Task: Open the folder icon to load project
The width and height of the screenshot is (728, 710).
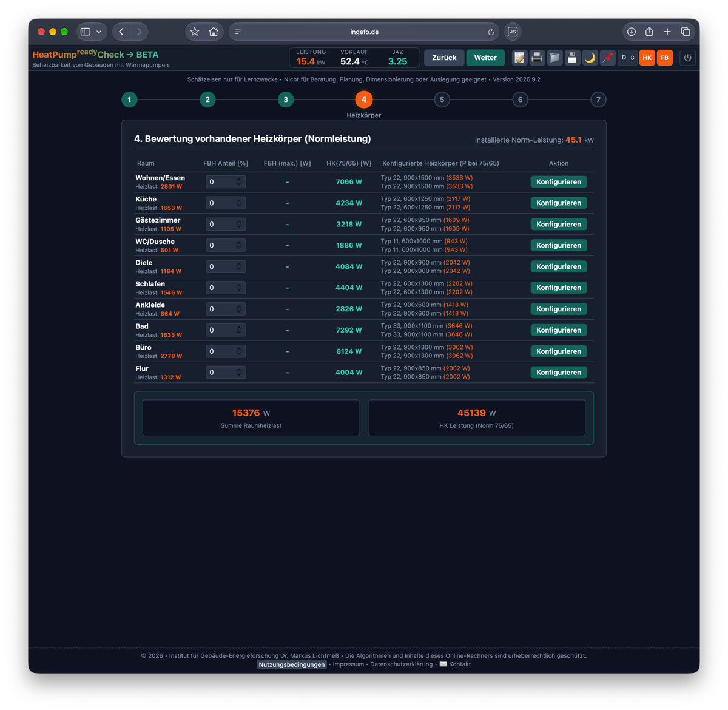Action: 554,58
